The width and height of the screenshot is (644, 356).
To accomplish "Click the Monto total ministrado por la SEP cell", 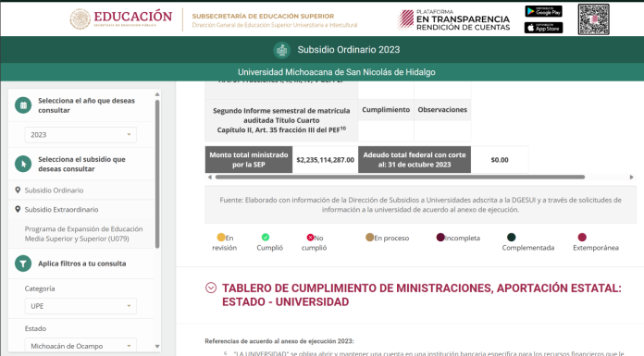I will coord(249,160).
